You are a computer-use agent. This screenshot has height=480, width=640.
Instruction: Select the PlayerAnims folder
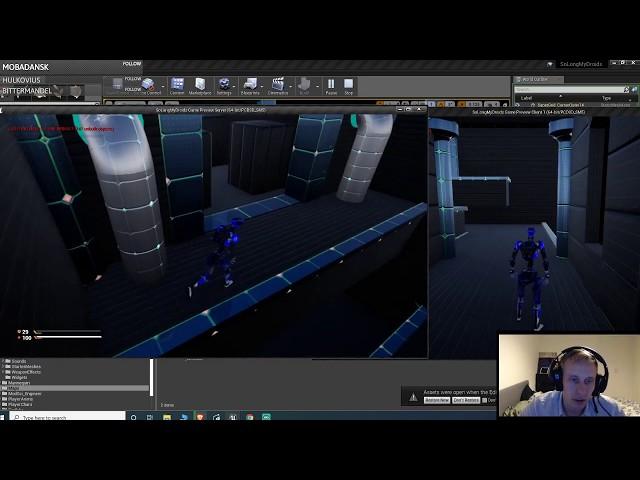point(18,399)
